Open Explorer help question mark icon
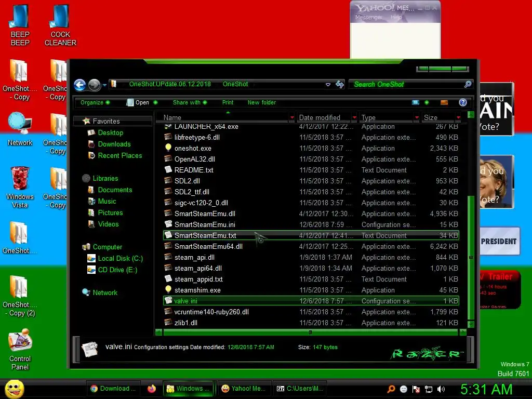Image resolution: width=532 pixels, height=399 pixels. 463,102
